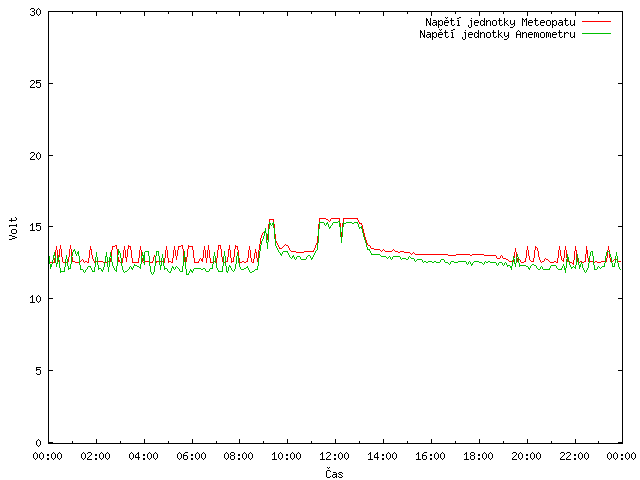Click the green dip just after 12:00
Image resolution: width=640 pixels, height=480 pixels.
click(x=342, y=236)
